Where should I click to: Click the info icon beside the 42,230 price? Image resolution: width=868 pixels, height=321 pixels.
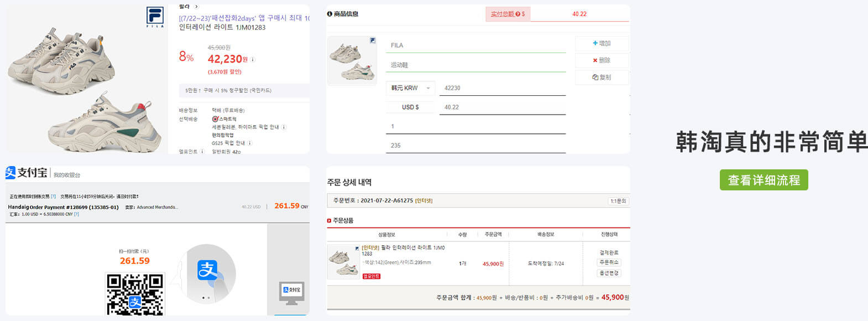point(253,60)
